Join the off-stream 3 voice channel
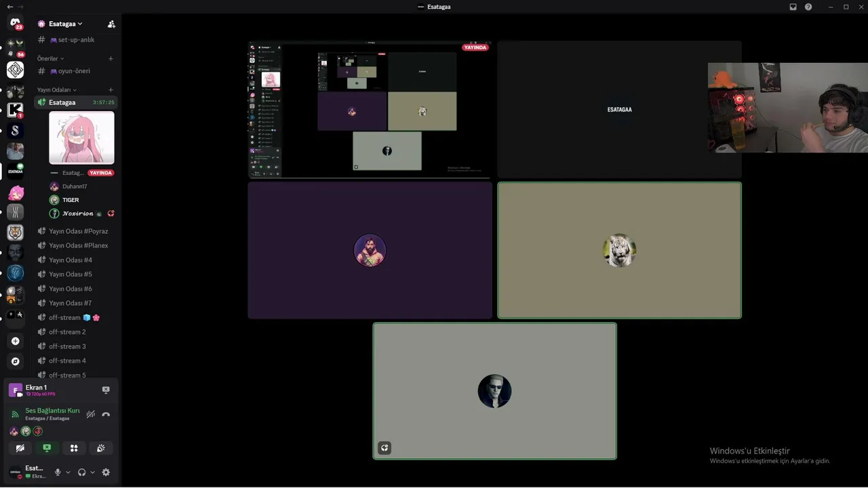The image size is (868, 488). pos(76,346)
